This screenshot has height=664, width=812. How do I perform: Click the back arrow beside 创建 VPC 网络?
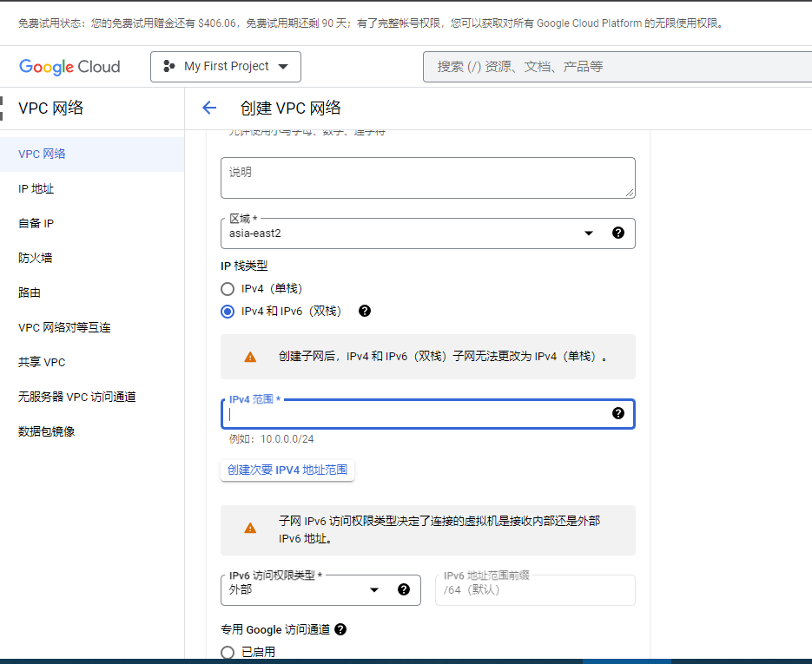[x=208, y=108]
